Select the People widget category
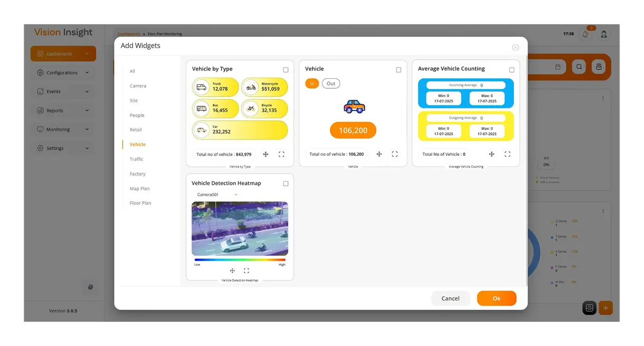This screenshot has height=346, width=644. point(137,115)
